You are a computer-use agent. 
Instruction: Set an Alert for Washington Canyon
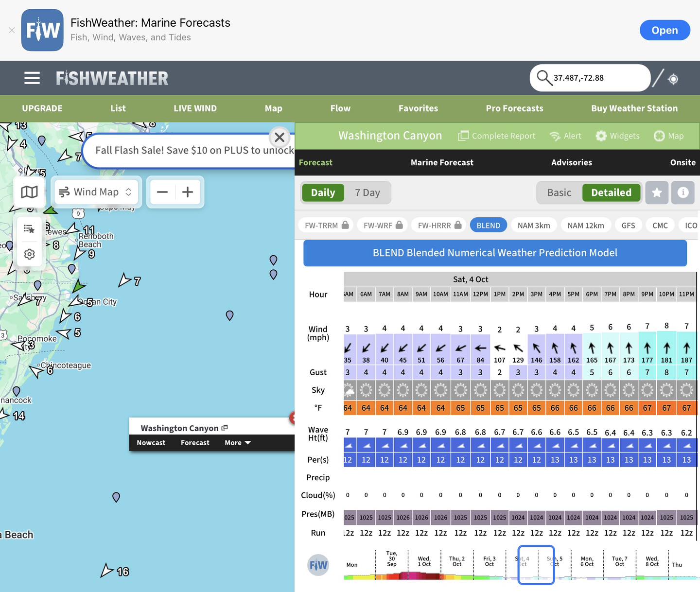tap(565, 136)
